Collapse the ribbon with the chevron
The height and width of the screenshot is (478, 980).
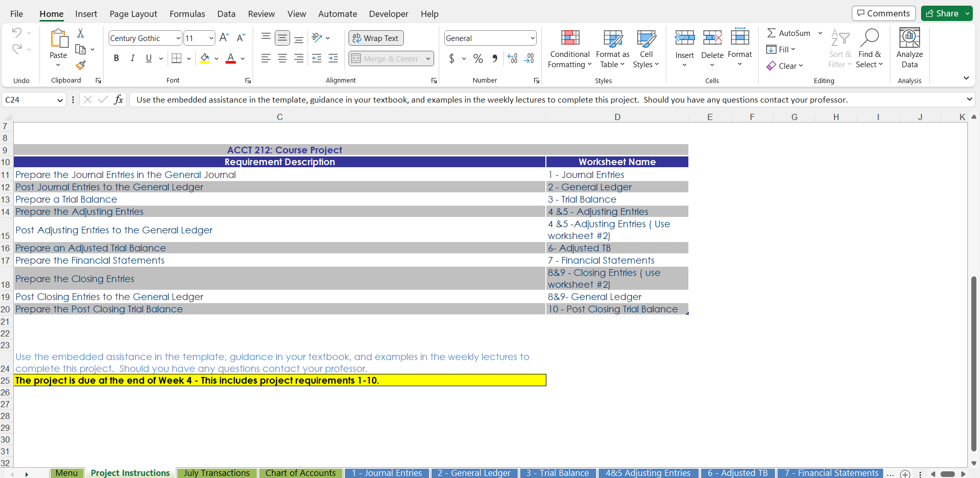pos(966,78)
